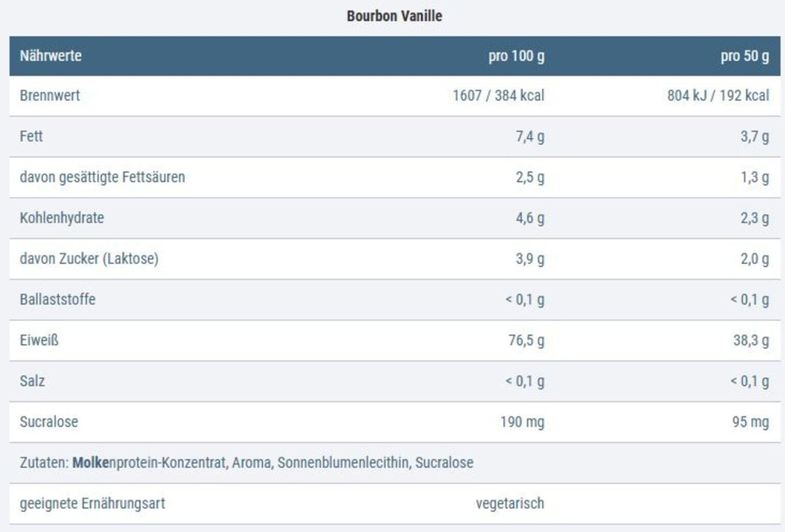Click the bold "Molke" text in Zutaten
The height and width of the screenshot is (532, 785).
click(x=91, y=463)
